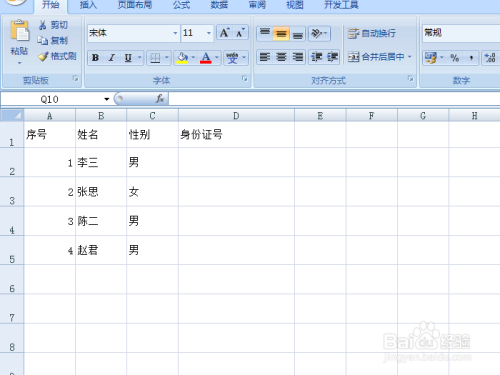The height and width of the screenshot is (375, 500).
Task: Open the Name Box dropdown arrow
Action: tap(107, 99)
